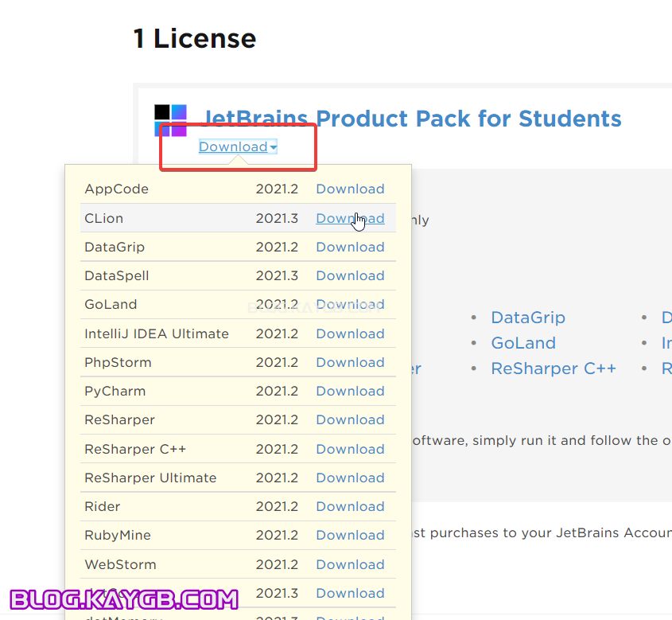Open the DataGrip link in the page bullet list

coord(528,318)
